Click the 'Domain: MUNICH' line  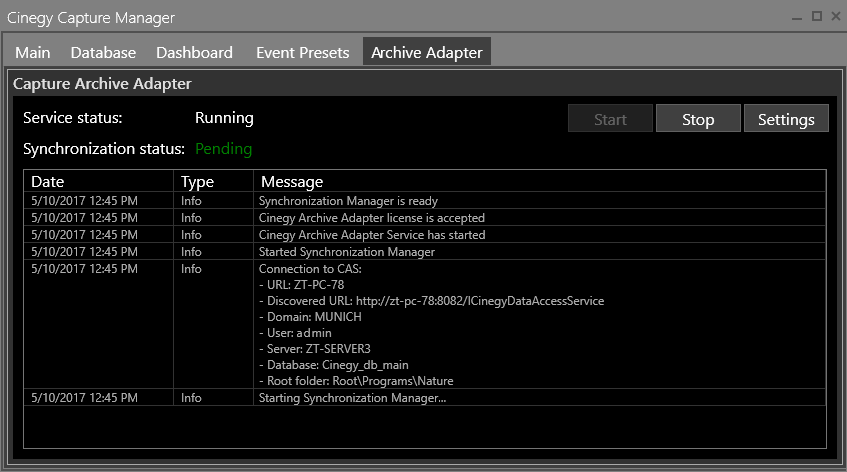[x=310, y=317]
